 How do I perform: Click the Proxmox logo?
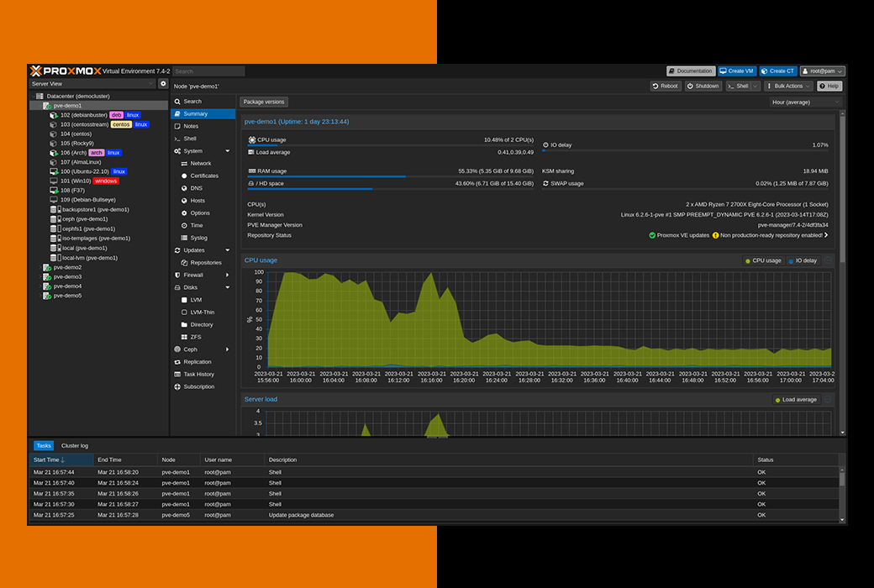[x=66, y=71]
